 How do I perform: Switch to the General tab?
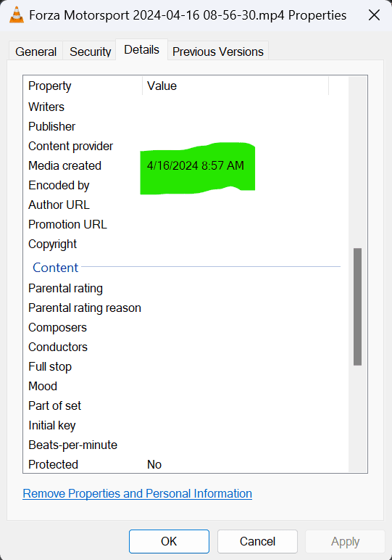pos(36,52)
